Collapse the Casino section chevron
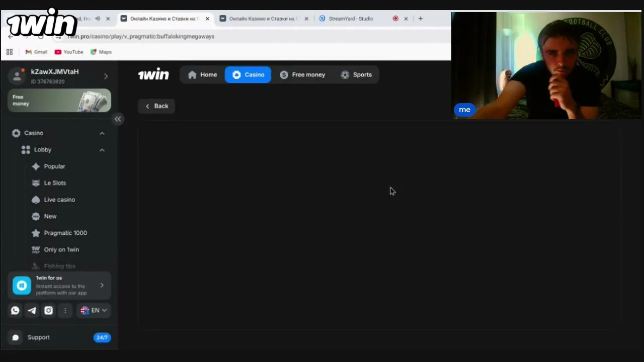 [102, 133]
